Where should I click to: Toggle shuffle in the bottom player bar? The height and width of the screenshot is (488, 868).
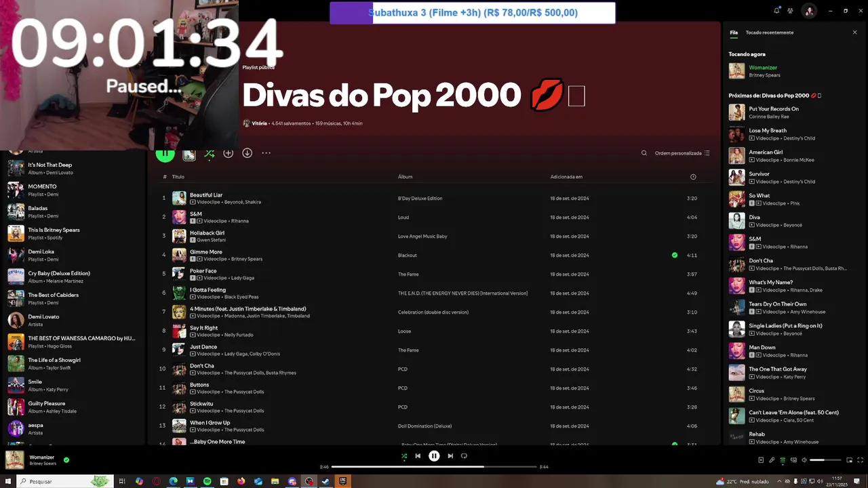tap(404, 456)
